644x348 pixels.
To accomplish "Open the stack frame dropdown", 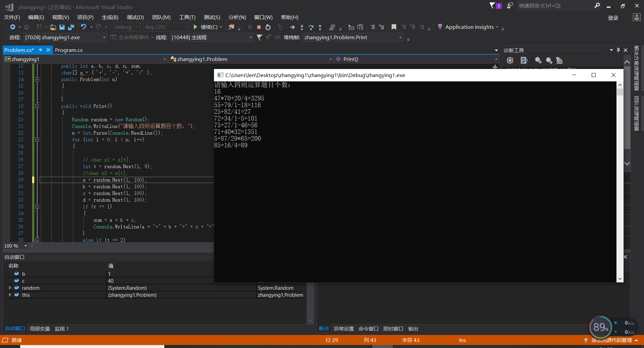I will coord(353,38).
